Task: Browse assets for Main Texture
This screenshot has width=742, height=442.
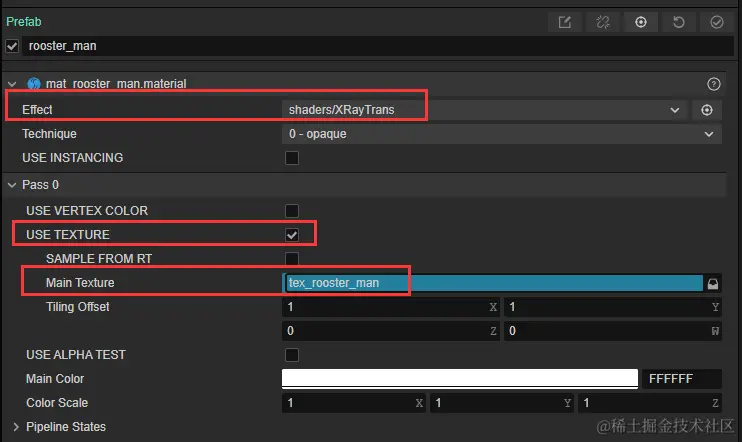Action: coord(713,283)
